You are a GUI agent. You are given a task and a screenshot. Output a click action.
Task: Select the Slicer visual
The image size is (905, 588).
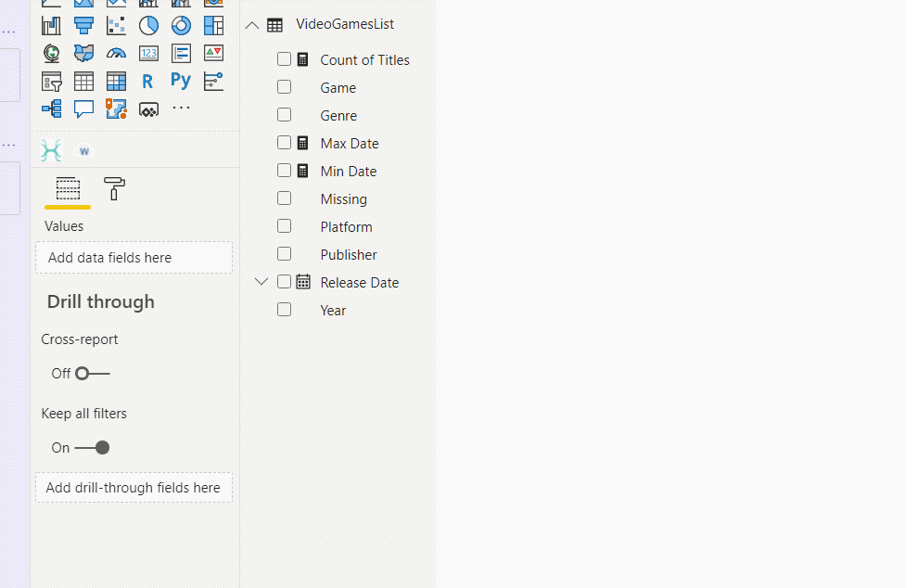51,81
